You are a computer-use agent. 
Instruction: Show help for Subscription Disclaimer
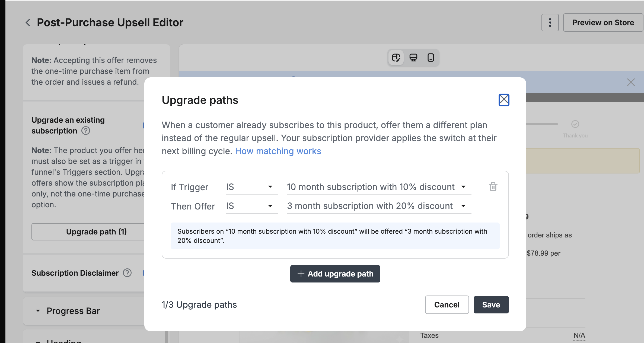coord(127,273)
